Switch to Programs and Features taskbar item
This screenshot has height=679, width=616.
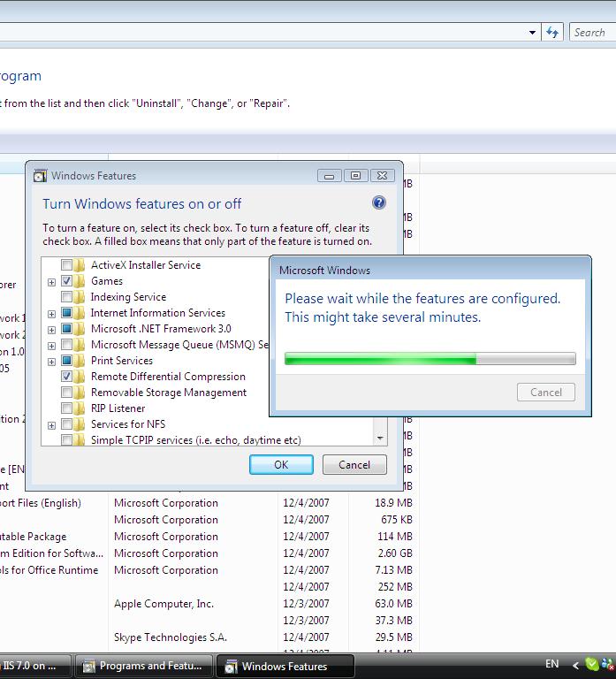point(144,666)
